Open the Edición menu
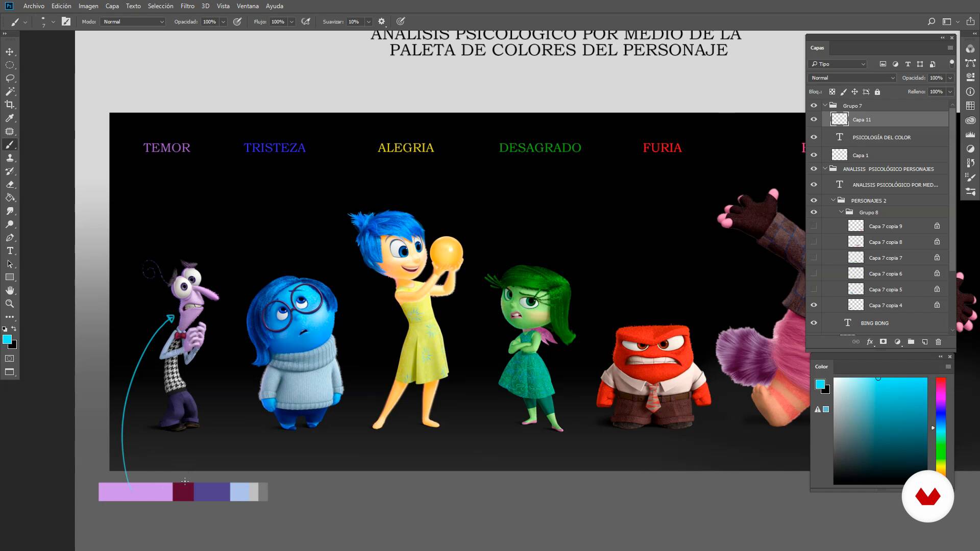Image resolution: width=980 pixels, height=551 pixels. coord(61,6)
